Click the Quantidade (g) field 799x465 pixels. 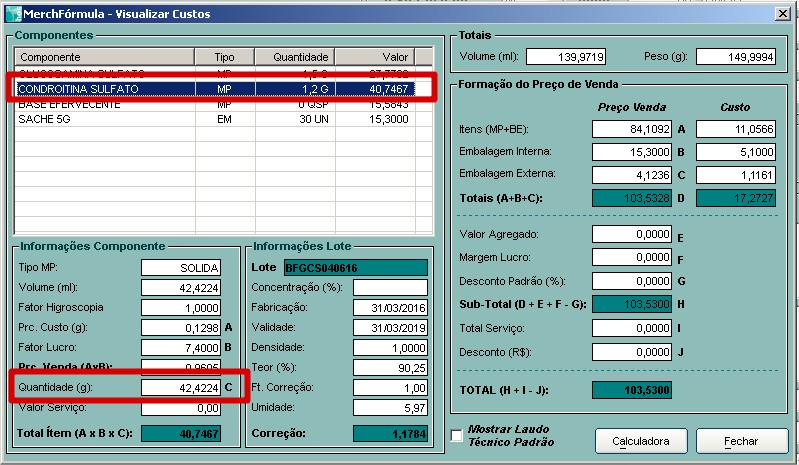180,387
